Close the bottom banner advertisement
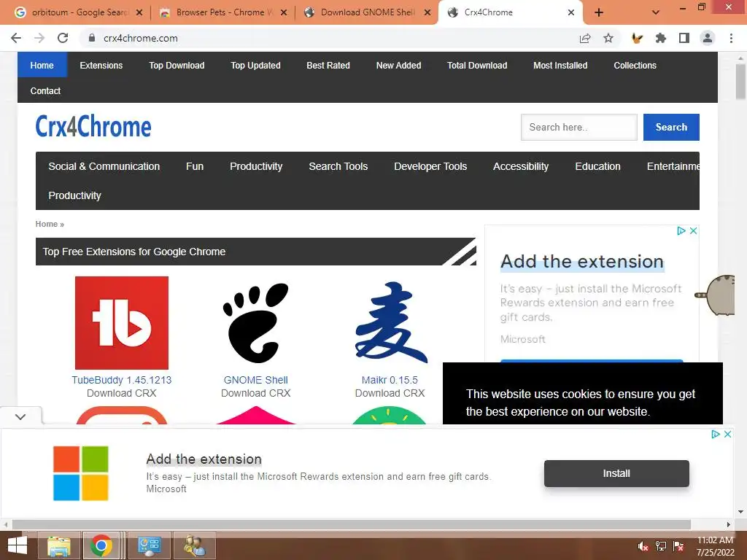This screenshot has height=560, width=747. (727, 435)
